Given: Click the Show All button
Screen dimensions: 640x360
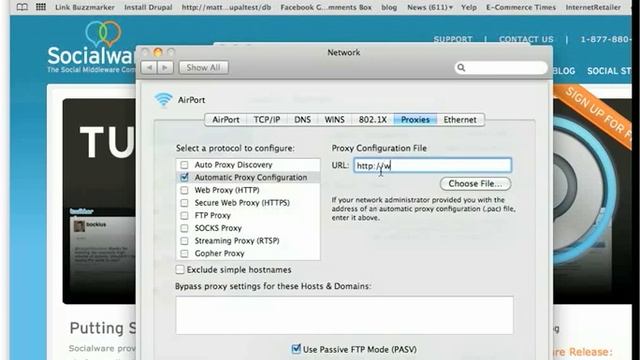Looking at the screenshot, I should pos(203,67).
